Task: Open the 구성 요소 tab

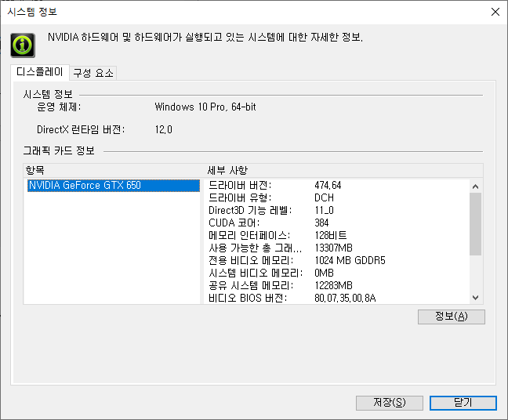Action: (x=93, y=73)
